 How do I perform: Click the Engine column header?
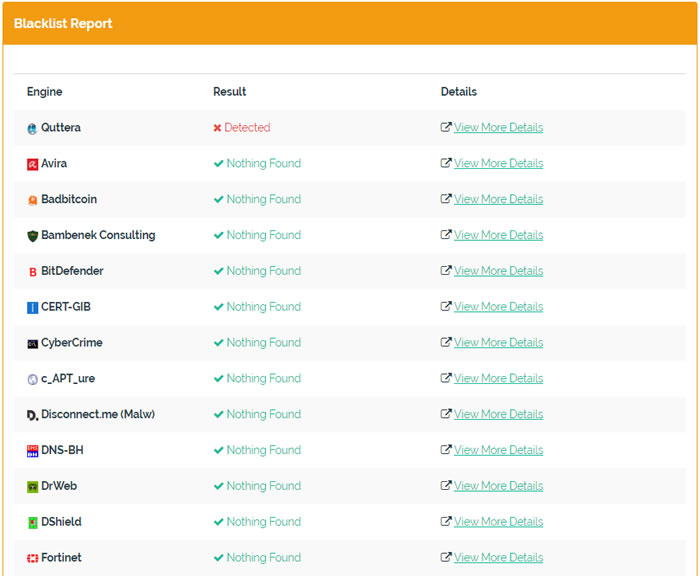(45, 92)
